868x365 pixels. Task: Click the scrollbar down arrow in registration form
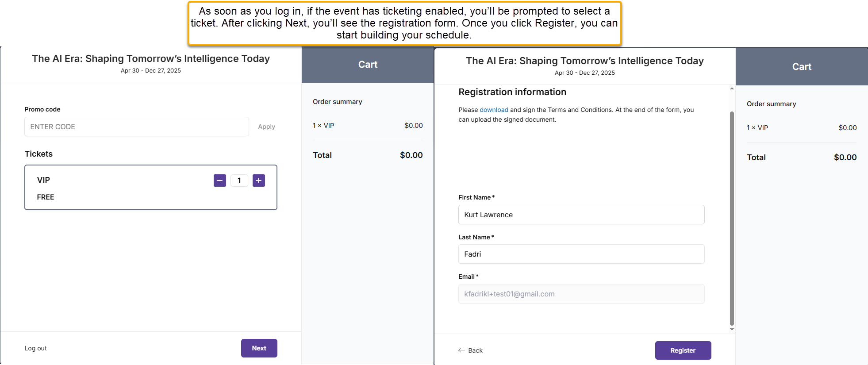pos(732,329)
